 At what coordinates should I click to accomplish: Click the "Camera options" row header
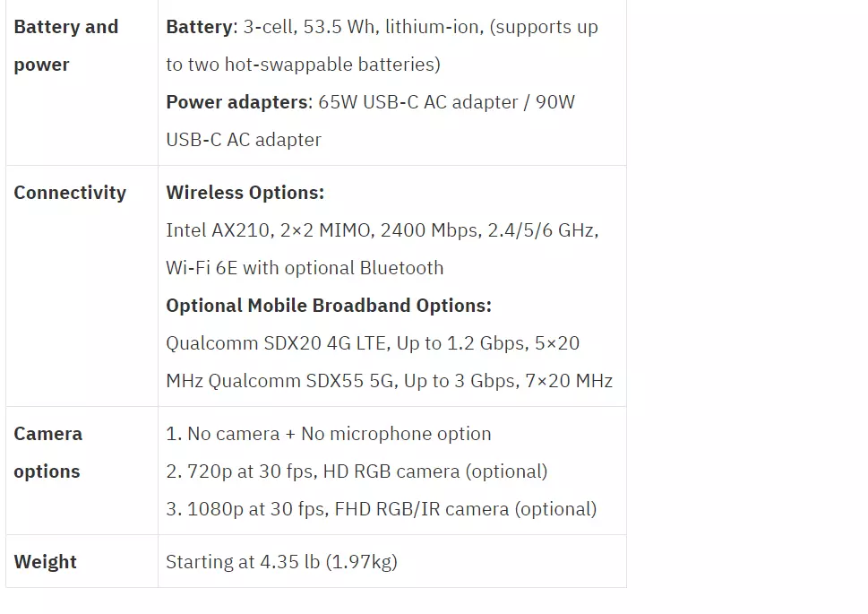(48, 453)
